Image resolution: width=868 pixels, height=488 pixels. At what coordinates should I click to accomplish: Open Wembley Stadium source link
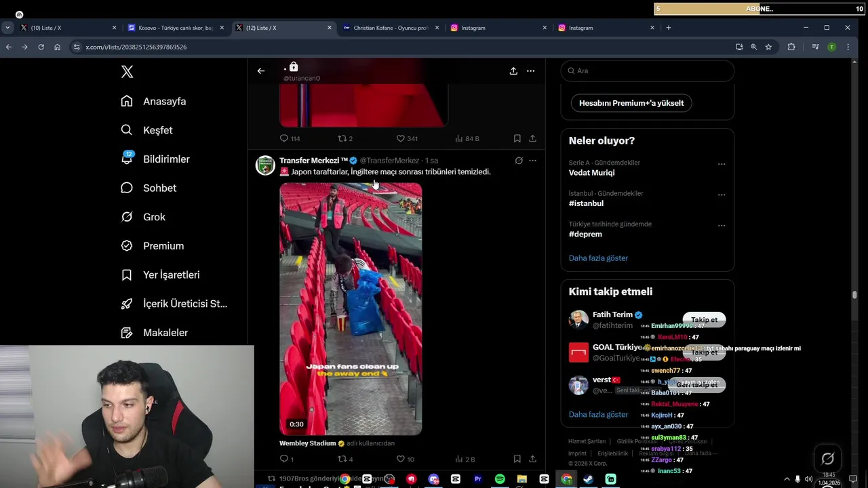[307, 443]
